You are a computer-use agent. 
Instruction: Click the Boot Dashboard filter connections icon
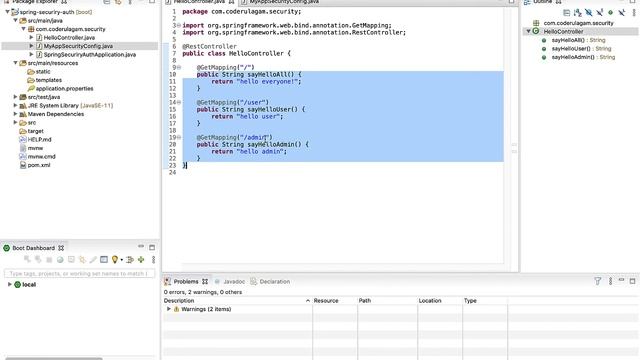point(130,260)
